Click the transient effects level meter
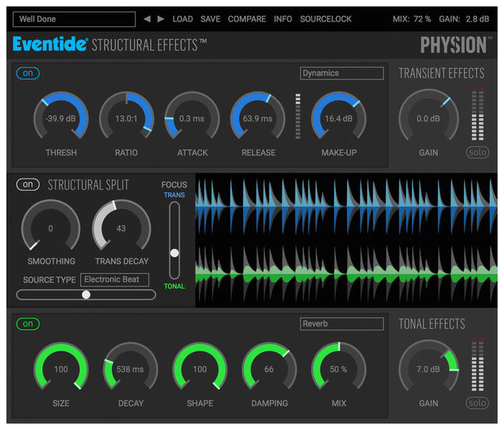Viewport: 504px width, 430px height. [477, 114]
